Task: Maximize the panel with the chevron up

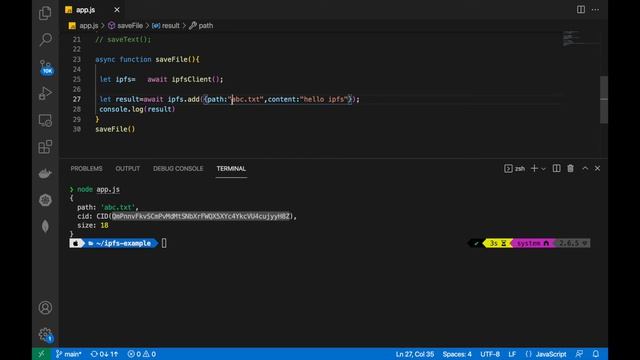Action: click(585, 169)
